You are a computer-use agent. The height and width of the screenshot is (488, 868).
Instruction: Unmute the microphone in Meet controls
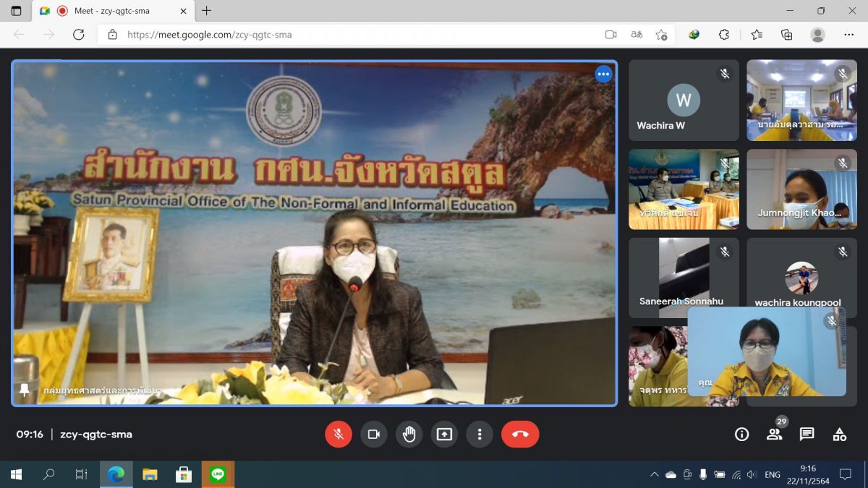(338, 434)
